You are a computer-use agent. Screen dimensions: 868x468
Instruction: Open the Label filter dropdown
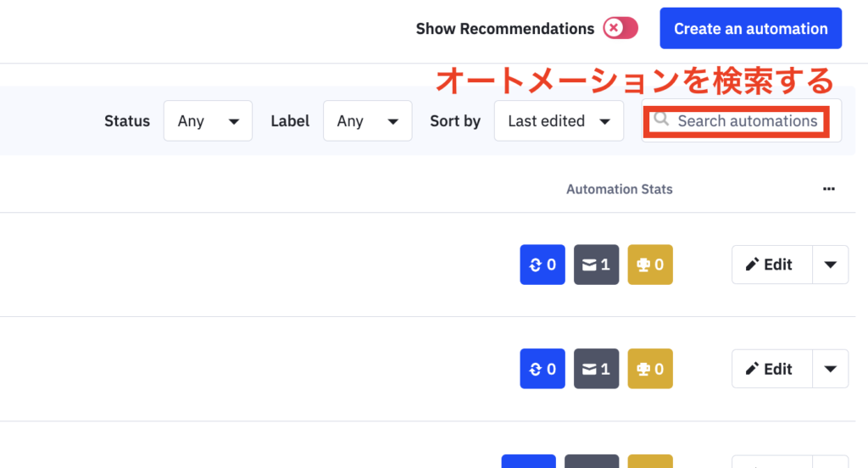point(368,120)
